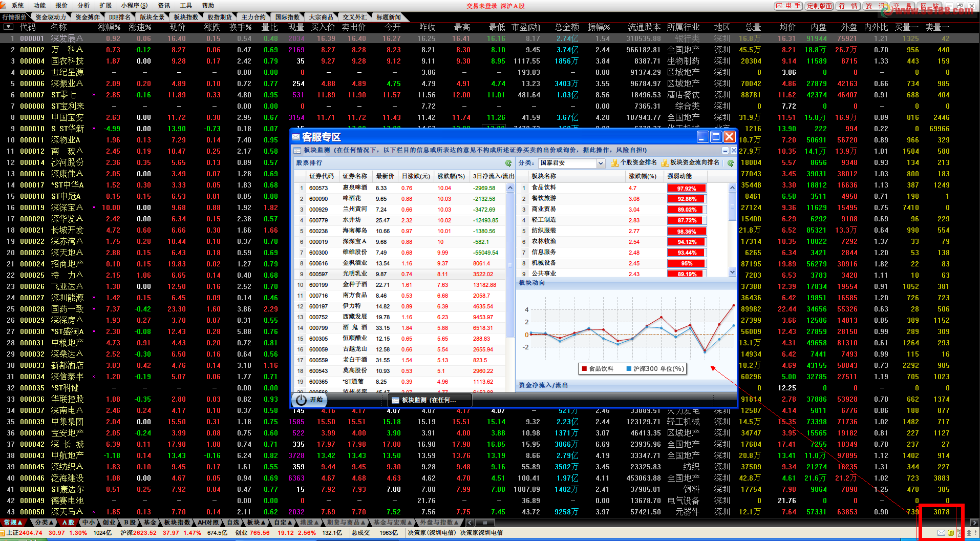
Task: Open 个股资金排名 coin icon
Action: coord(615,163)
